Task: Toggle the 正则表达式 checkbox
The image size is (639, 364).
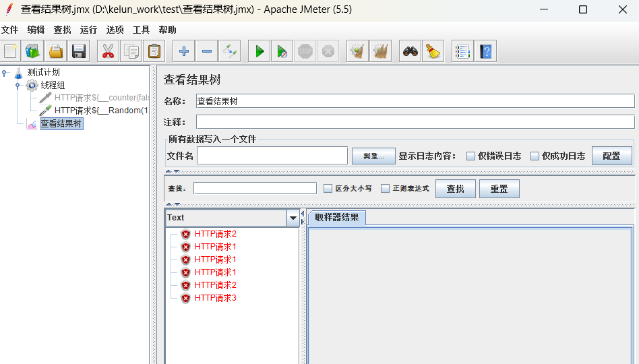Action: (385, 188)
